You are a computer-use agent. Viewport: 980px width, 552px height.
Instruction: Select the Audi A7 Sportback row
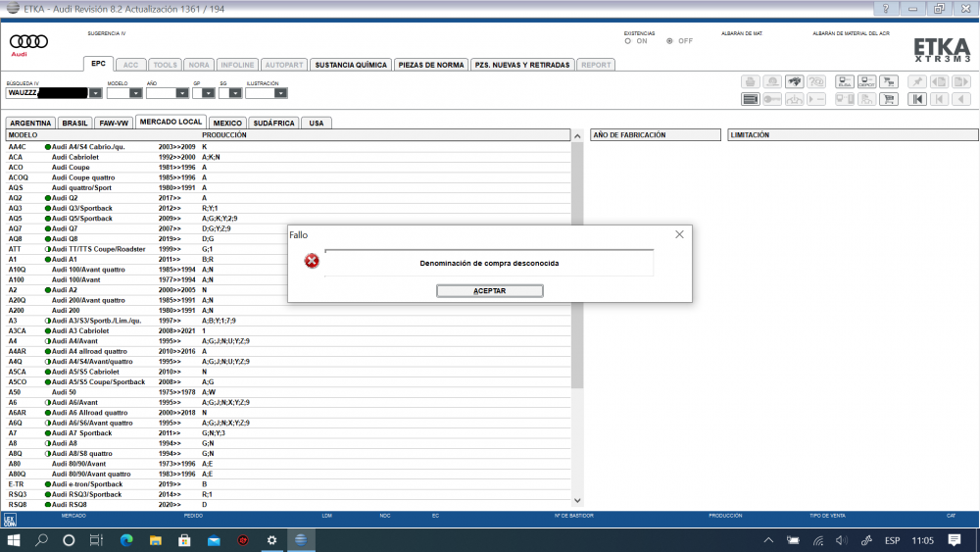point(288,433)
